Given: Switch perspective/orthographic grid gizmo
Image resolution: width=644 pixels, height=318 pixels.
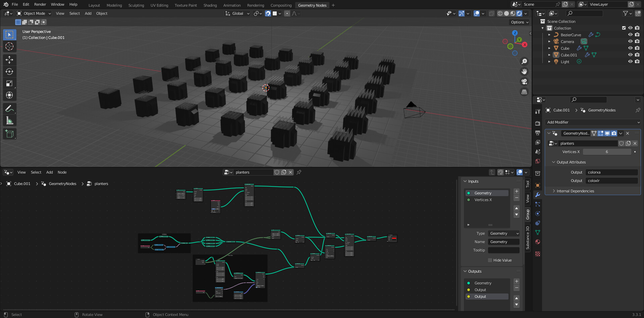Looking at the screenshot, I should (x=524, y=92).
